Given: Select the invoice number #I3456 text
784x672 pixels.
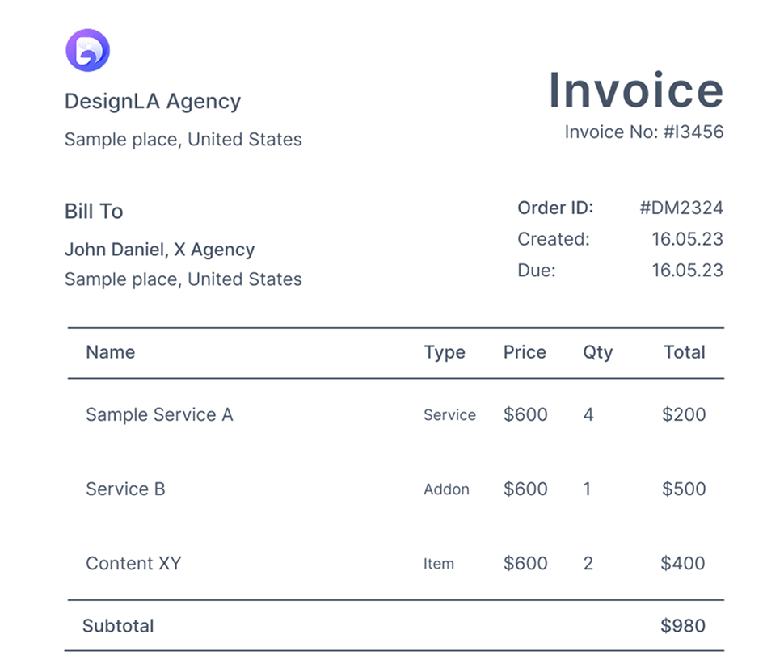Looking at the screenshot, I should [693, 132].
